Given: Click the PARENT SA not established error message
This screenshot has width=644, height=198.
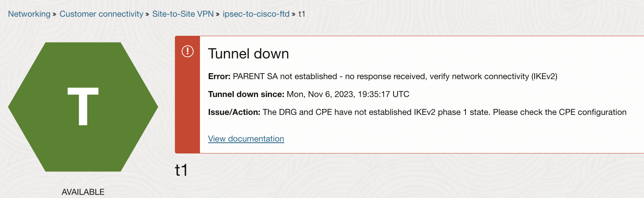Looking at the screenshot, I should 395,76.
